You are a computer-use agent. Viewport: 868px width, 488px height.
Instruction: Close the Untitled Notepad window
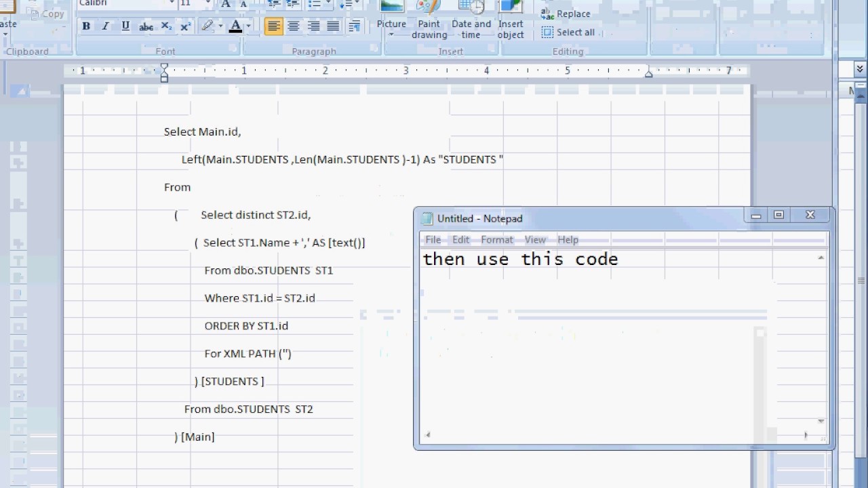coord(810,216)
